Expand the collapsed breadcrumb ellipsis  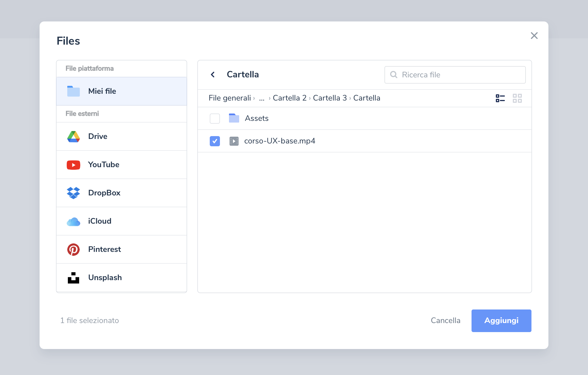262,98
